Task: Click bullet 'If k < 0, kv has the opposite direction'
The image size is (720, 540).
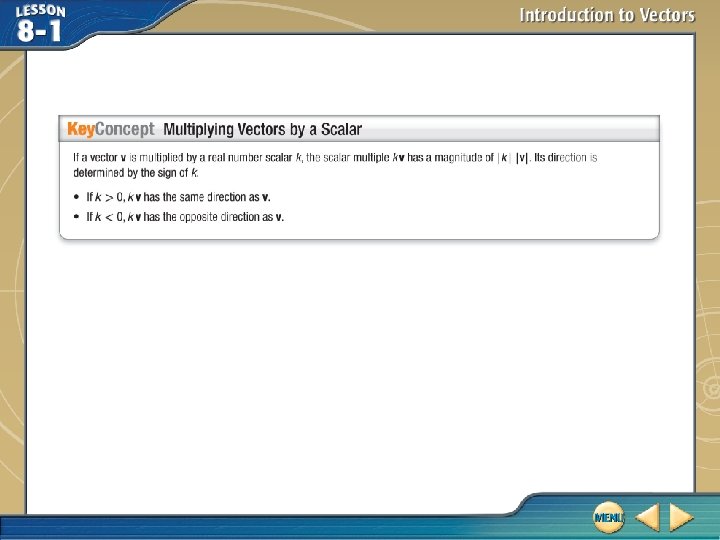Action: [185, 217]
